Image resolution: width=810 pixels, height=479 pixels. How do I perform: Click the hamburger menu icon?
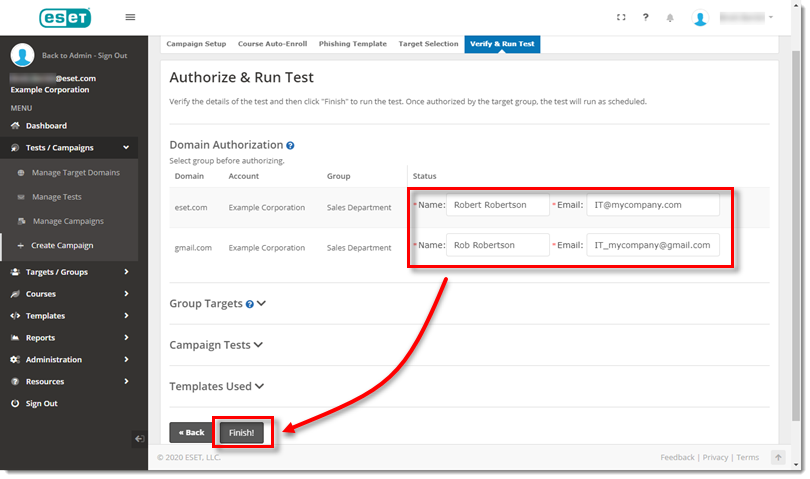[130, 17]
